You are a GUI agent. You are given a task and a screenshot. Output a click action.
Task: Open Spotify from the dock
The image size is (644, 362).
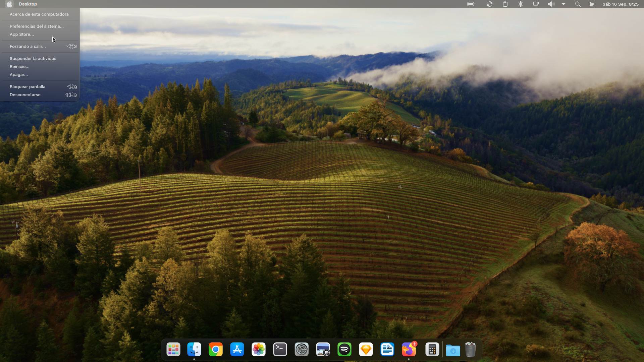point(344,350)
